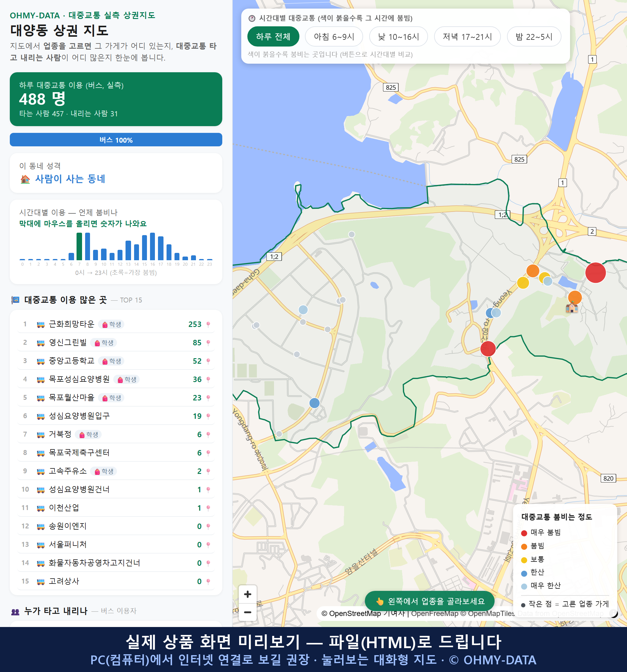Click bus icon next to 중앙고등학교

pos(40,361)
